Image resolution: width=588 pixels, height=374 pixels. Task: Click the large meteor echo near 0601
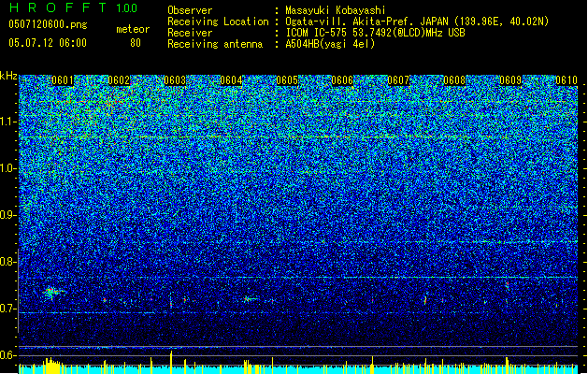(51, 293)
